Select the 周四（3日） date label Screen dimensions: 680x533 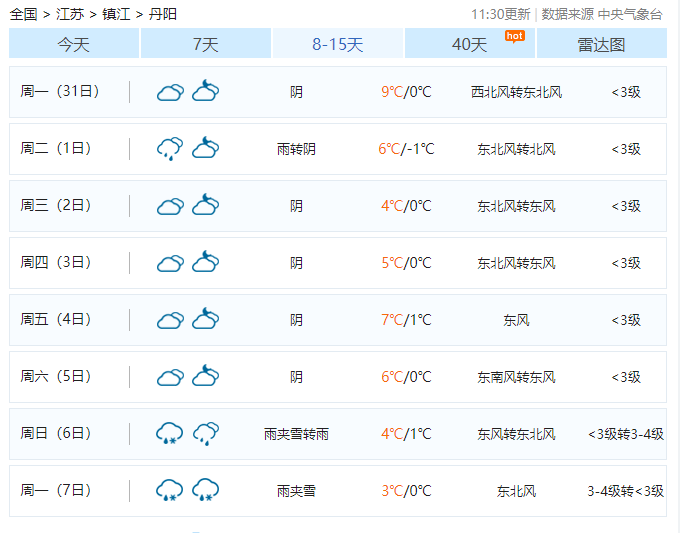[x=56, y=262]
